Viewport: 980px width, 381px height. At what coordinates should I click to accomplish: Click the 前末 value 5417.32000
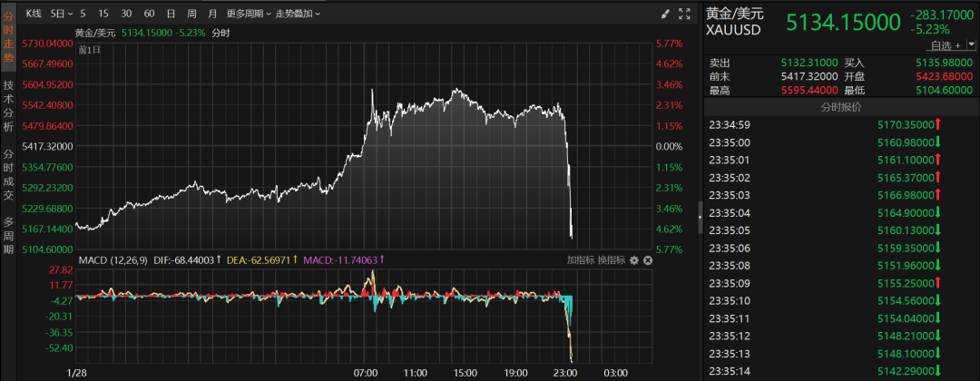[809, 76]
